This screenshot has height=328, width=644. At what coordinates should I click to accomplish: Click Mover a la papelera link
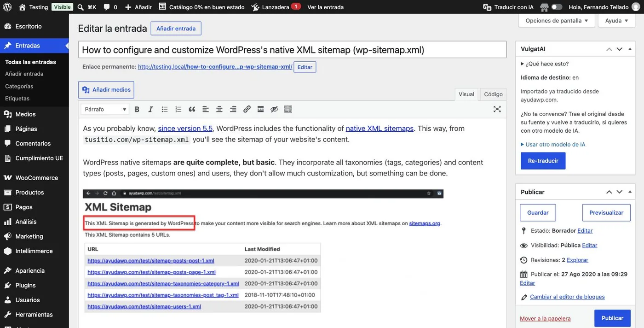tap(545, 319)
